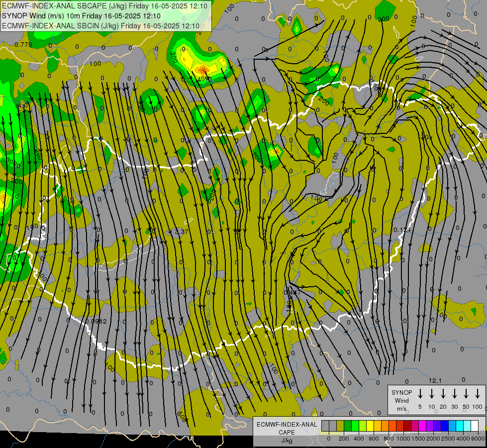Pick the olive swatch in CAPE legend
Viewport: 487px width, 448px height.
(x=340, y=426)
